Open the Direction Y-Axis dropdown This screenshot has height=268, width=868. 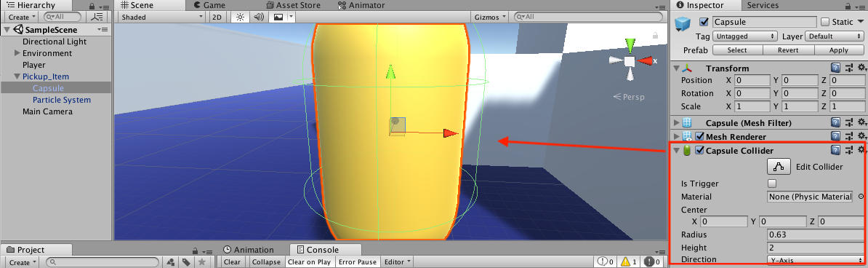click(816, 260)
